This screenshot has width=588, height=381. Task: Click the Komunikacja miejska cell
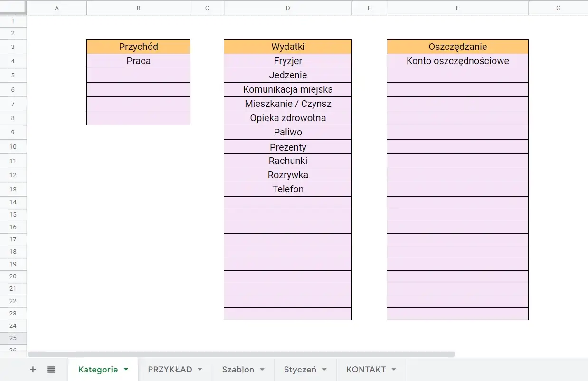tap(288, 89)
